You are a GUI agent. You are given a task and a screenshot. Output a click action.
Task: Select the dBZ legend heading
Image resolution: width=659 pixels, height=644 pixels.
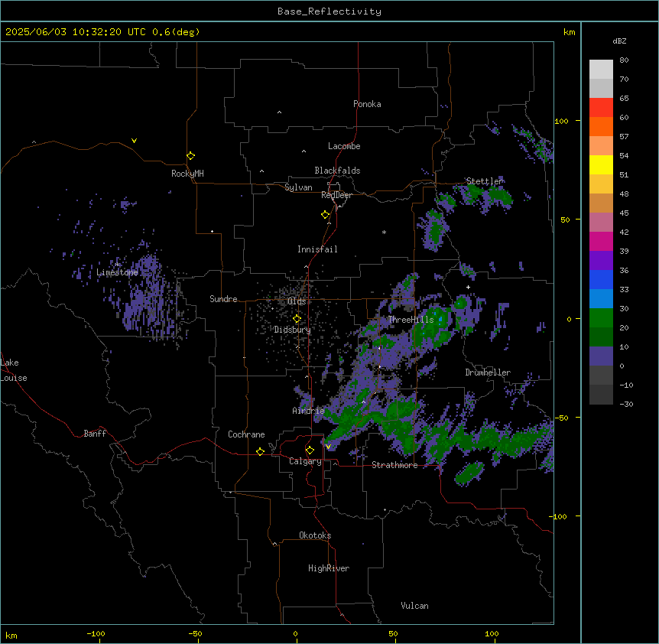[x=619, y=41]
